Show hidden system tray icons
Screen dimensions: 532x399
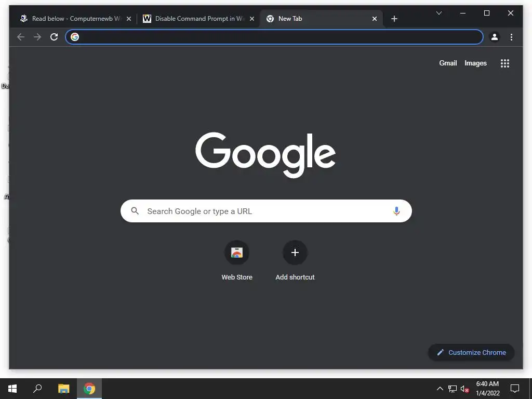point(440,389)
